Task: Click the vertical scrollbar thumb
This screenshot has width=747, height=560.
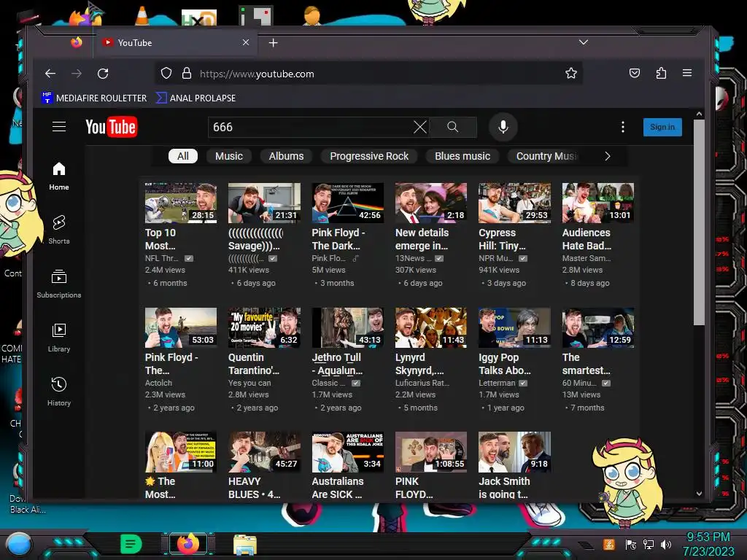Action: tap(699, 222)
